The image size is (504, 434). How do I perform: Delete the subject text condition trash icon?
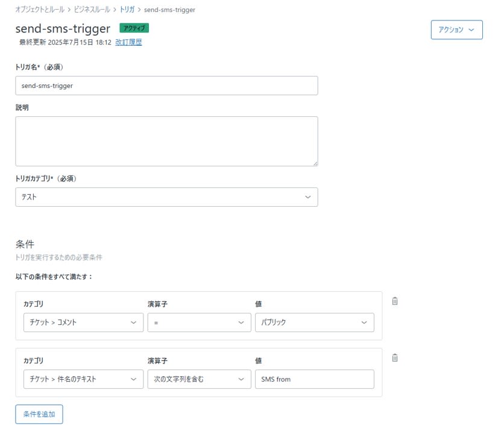click(395, 358)
